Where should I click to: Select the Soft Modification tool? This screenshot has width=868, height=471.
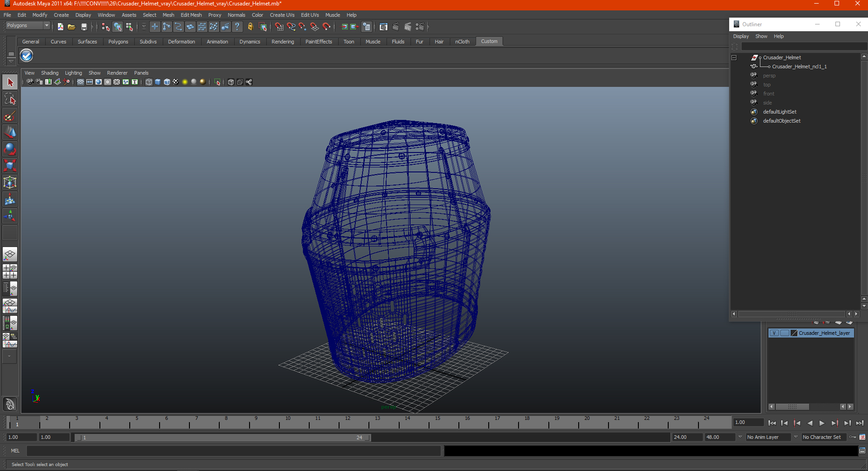pos(10,199)
